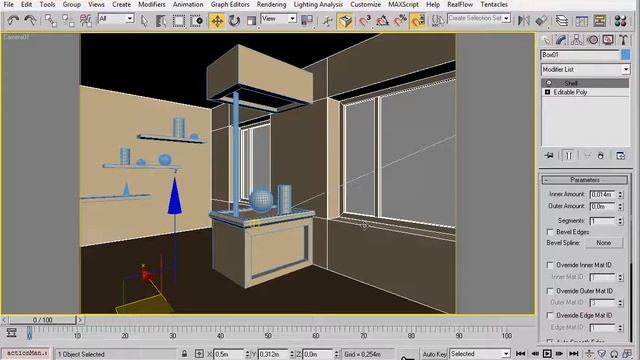
Task: Expand the Editable Poly stack entry
Action: tap(547, 92)
